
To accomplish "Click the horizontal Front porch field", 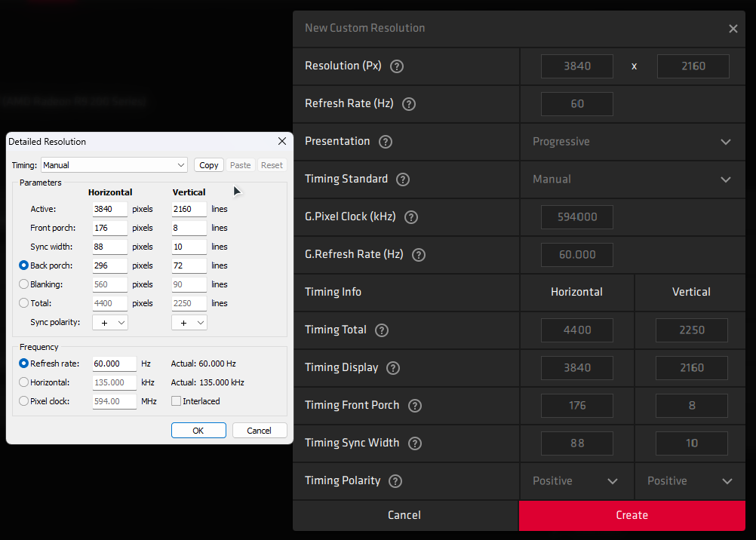I will pos(109,228).
